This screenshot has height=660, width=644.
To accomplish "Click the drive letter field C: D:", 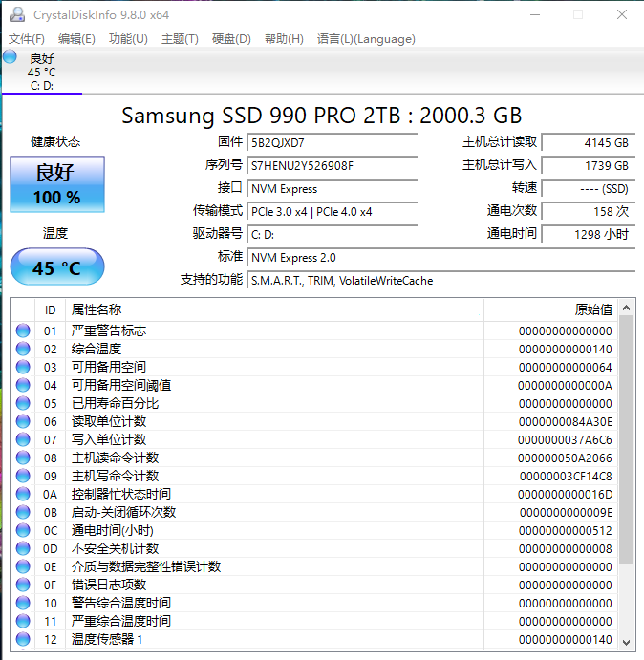I will (x=332, y=234).
